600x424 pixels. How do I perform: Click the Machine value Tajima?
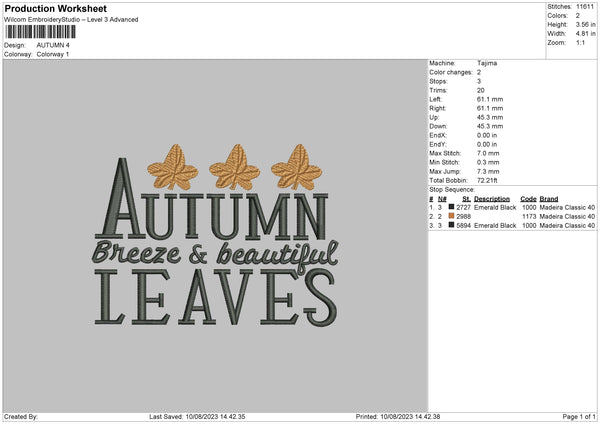tap(488, 63)
